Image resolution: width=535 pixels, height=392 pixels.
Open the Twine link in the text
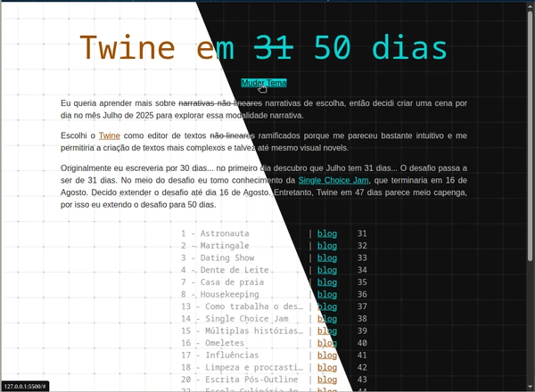click(109, 135)
